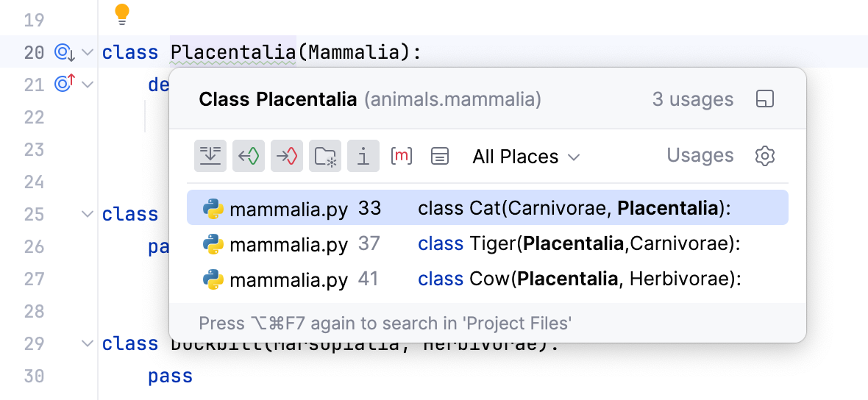Click the overriding method gutter icon on line 21
Viewport: 868px width, 400px height.
[x=65, y=85]
